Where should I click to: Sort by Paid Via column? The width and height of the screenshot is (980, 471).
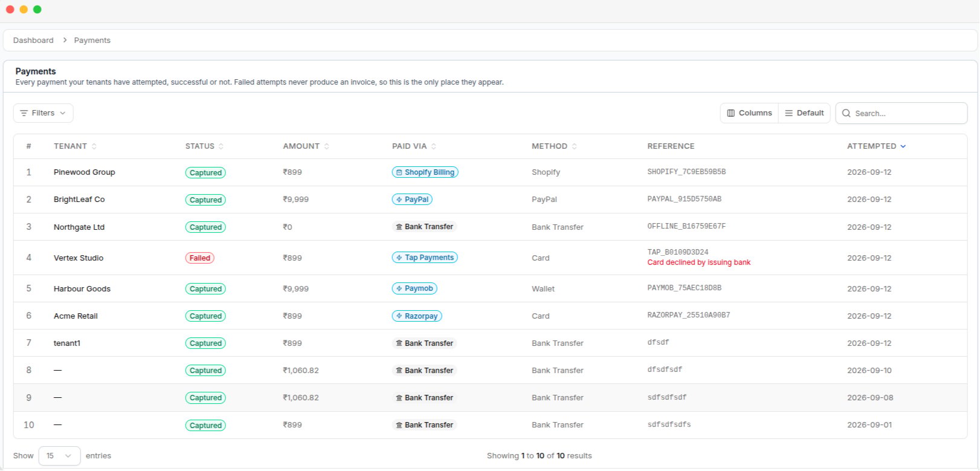coord(414,146)
